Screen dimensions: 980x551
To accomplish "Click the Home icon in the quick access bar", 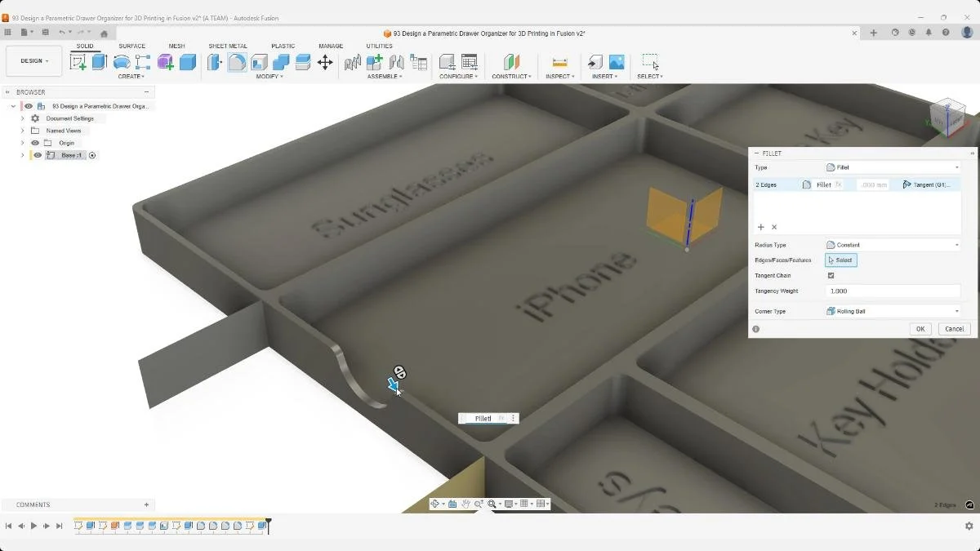I will [104, 33].
